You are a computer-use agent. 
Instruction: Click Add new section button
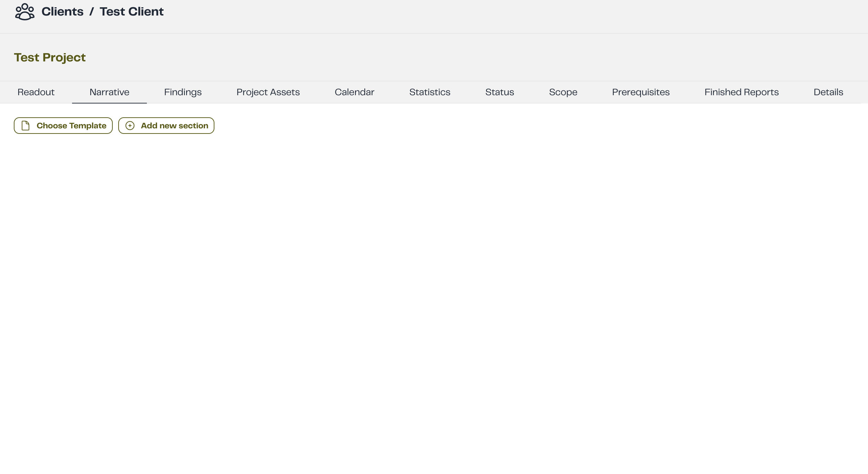[x=166, y=126]
